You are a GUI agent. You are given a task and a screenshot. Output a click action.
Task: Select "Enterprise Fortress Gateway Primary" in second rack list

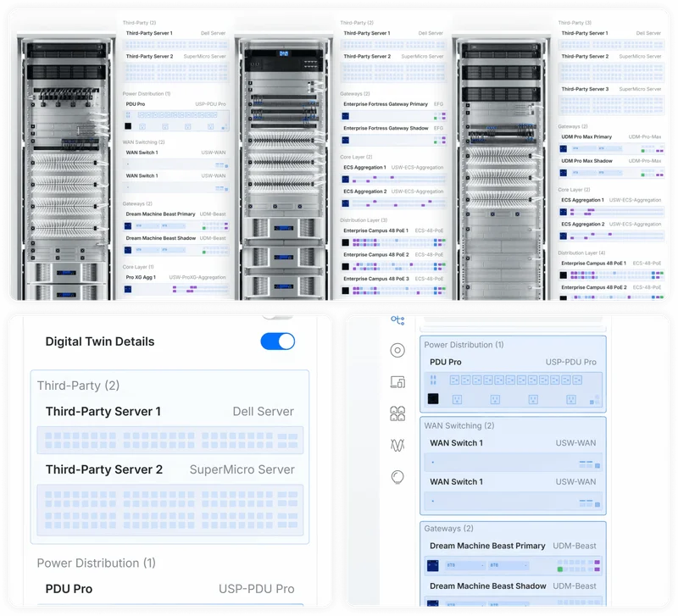(386, 104)
